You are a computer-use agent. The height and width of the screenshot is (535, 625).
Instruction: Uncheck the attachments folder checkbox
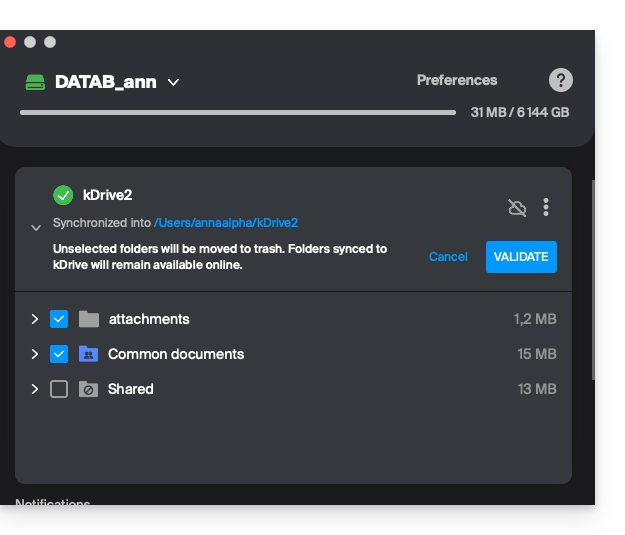59,319
